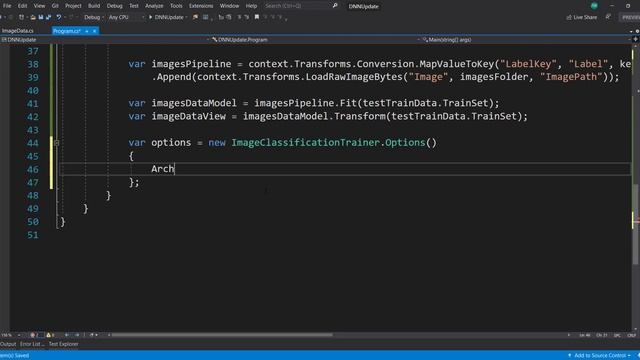This screenshot has width=640, height=360.
Task: Click the Live Share button
Action: pyautogui.click(x=582, y=17)
